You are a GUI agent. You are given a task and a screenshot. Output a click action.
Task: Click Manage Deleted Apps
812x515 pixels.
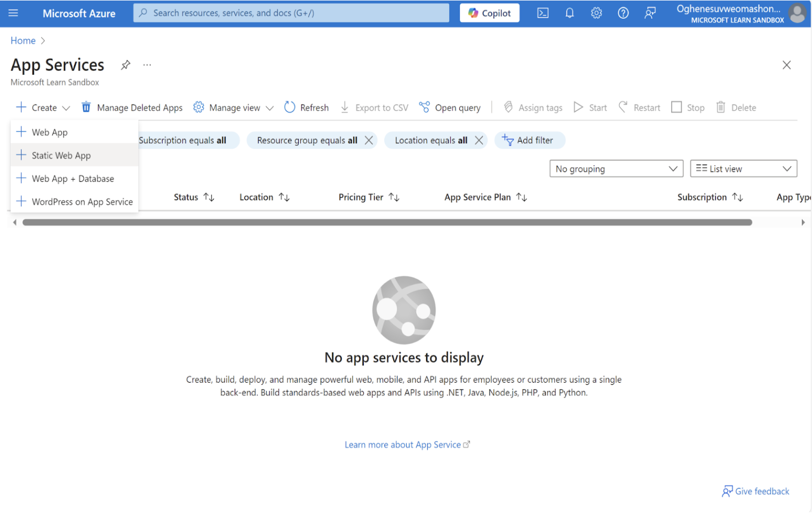tap(132, 108)
